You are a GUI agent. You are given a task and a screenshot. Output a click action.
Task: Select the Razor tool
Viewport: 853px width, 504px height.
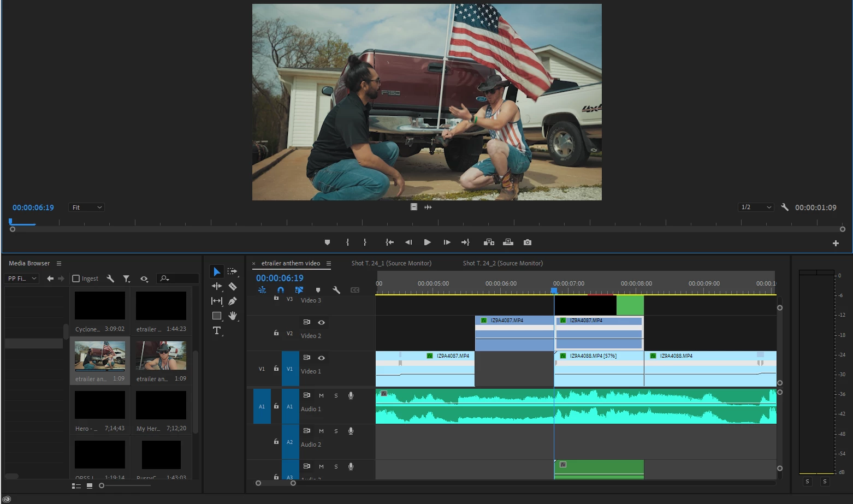point(233,286)
